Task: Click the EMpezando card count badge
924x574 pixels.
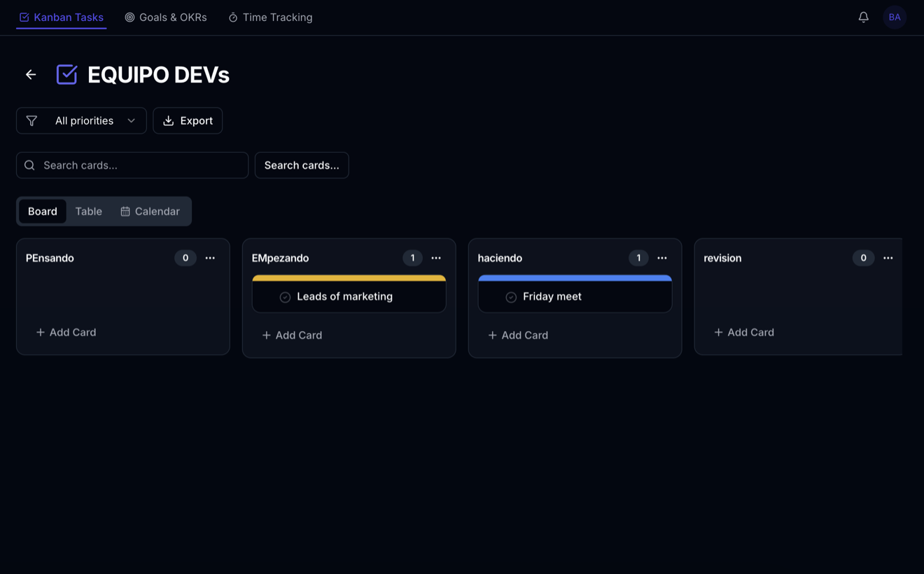Action: point(412,258)
